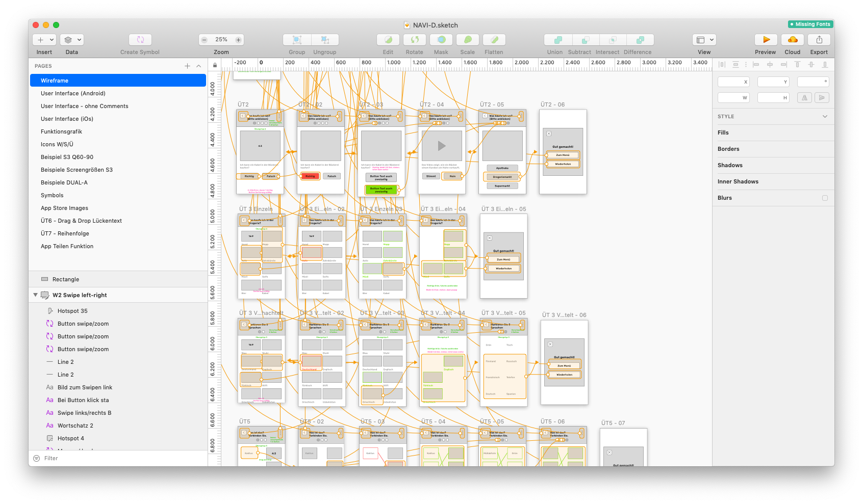Screen dimensions: 863x504
Task: Apply the Union boolean operation
Action: 559,40
